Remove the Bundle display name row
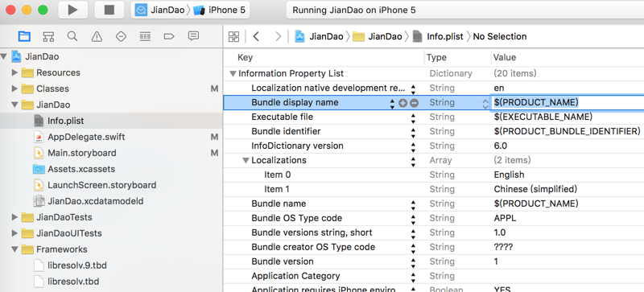This screenshot has height=292, width=644. tap(414, 103)
